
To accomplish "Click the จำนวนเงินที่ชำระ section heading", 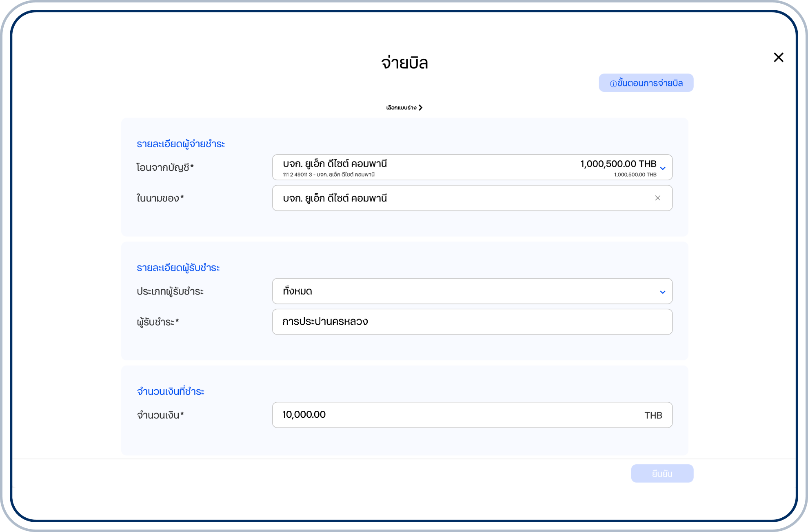I will [x=171, y=392].
